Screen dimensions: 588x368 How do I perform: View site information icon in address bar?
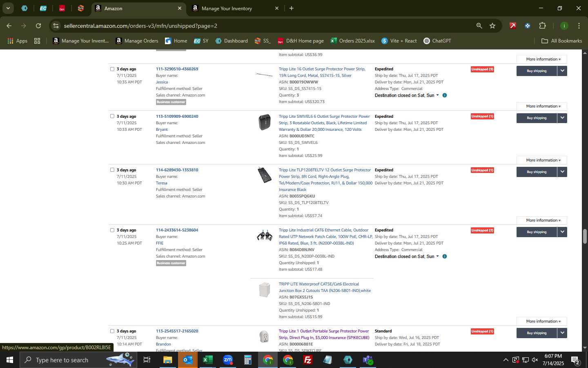tap(56, 26)
